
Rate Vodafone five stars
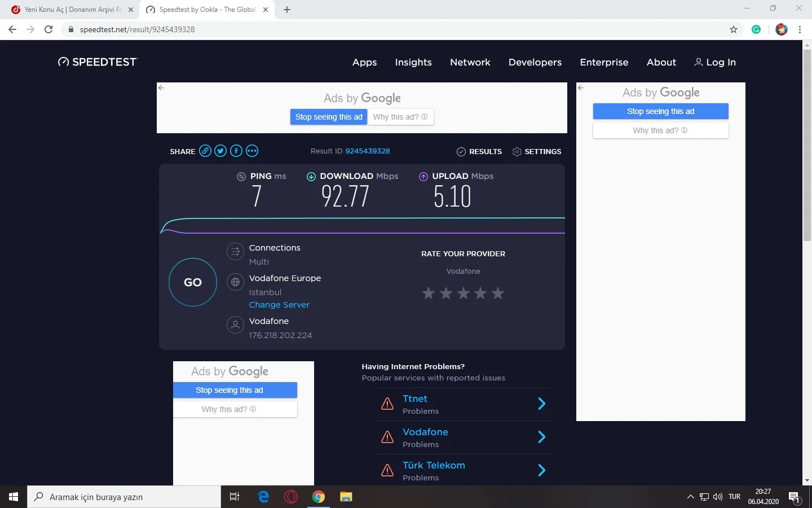tap(497, 293)
